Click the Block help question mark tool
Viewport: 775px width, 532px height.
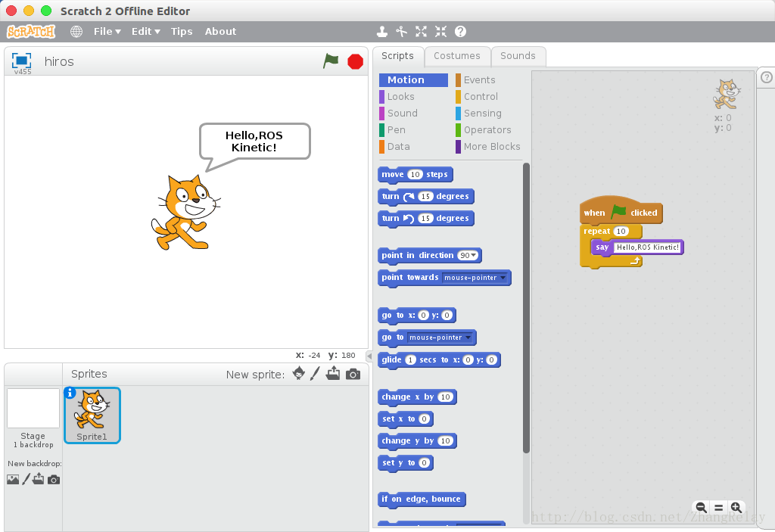point(460,32)
